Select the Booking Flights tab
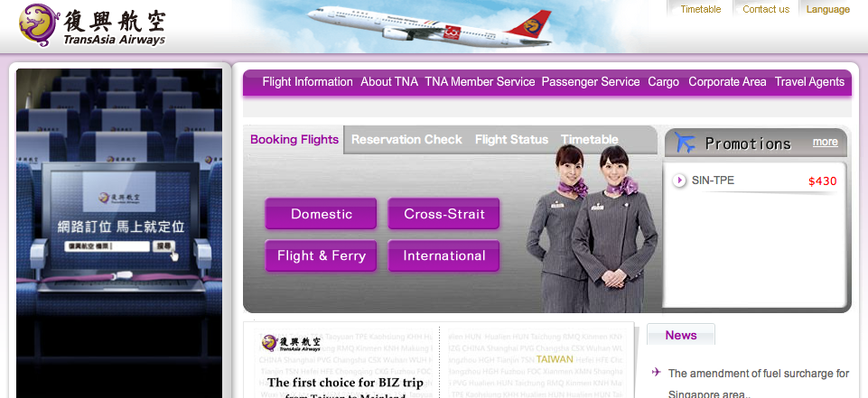 click(294, 139)
